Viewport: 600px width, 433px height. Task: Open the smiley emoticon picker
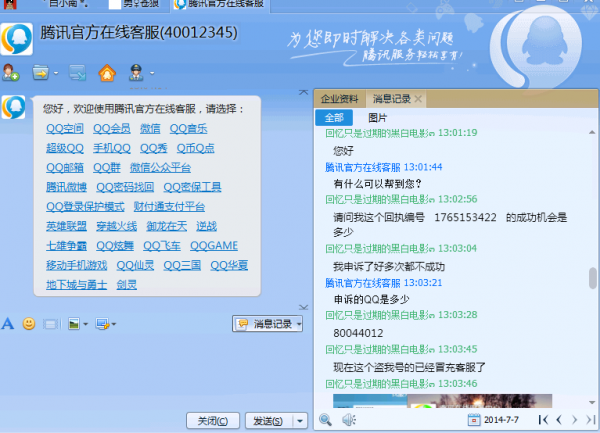29,324
